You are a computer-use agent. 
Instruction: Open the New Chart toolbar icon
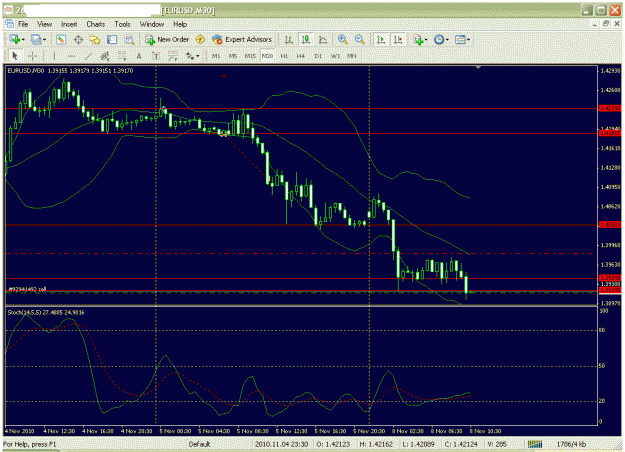15,39
